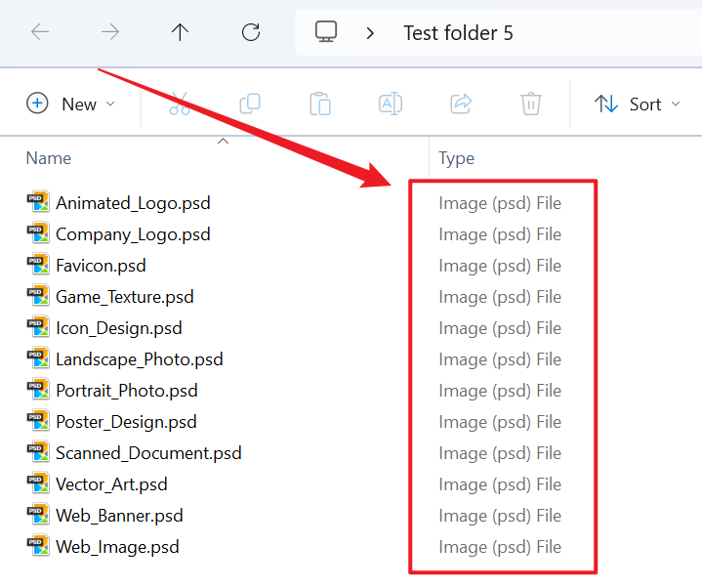The height and width of the screenshot is (588, 702).
Task: Expand the breadcrumb chevron before Test folder 5
Action: click(x=370, y=32)
